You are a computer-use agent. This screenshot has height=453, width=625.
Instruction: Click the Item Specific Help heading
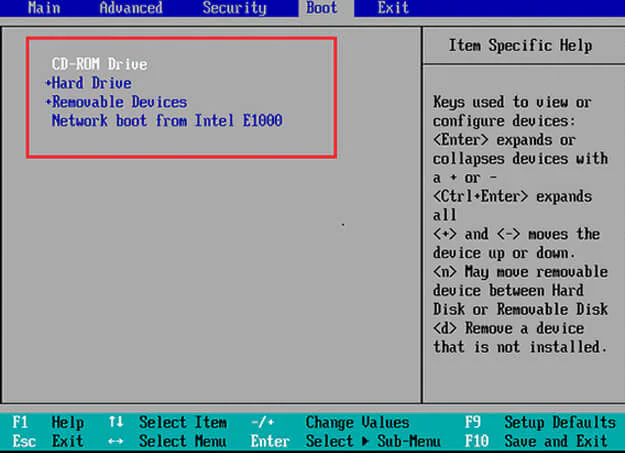click(520, 45)
